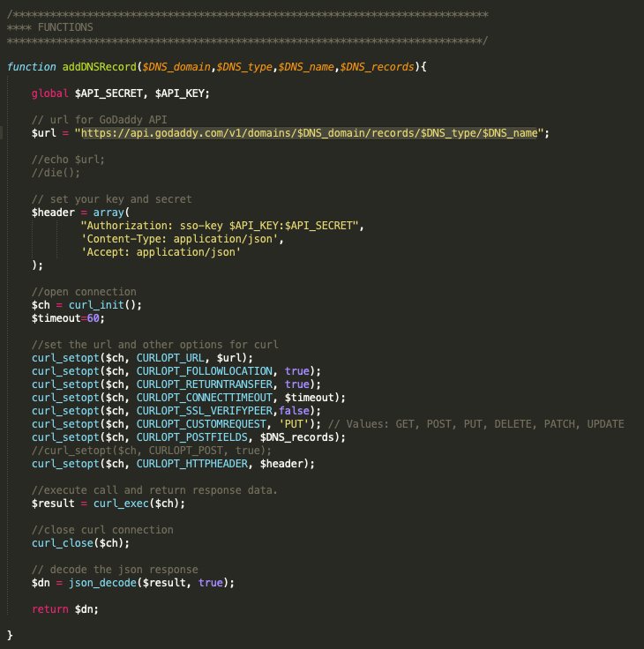The image size is (644, 649).
Task: Click the $DNS_records parameter in the function signature
Action: (377, 67)
